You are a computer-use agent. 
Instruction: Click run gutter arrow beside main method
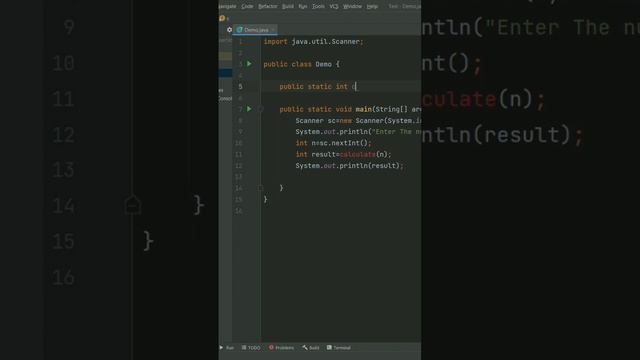point(249,109)
